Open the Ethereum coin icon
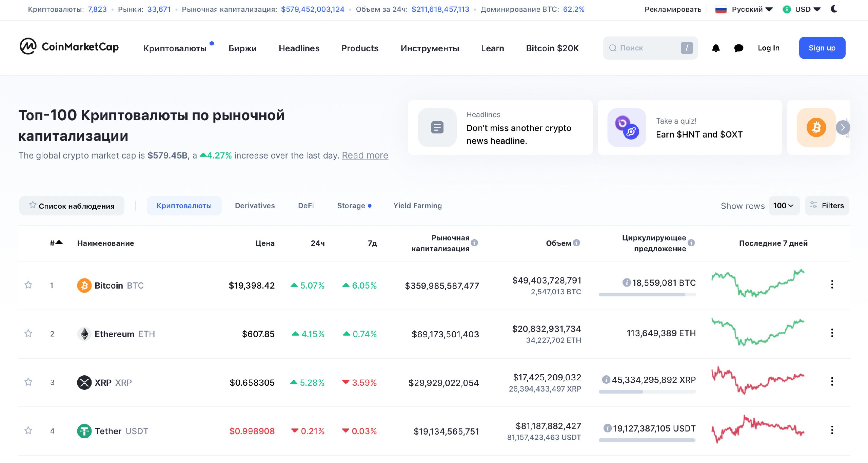 pyautogui.click(x=84, y=334)
